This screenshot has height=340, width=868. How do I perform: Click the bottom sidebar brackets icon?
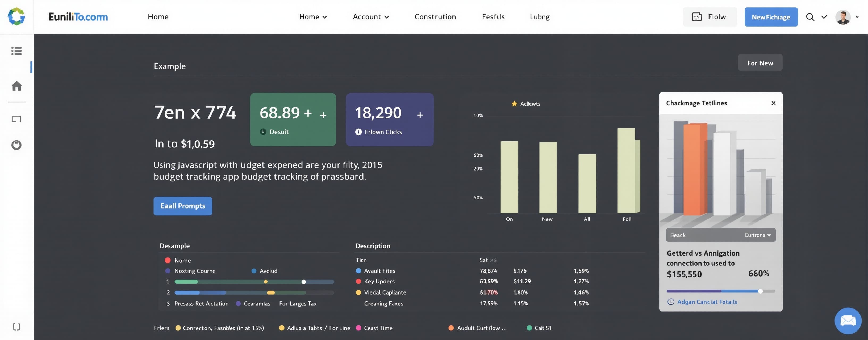(x=16, y=326)
